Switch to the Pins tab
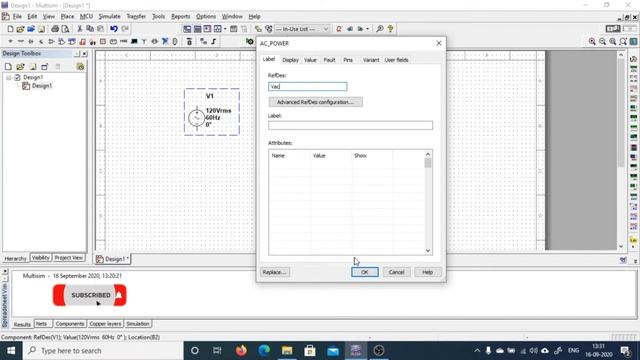This screenshot has width=640, height=360. coord(348,60)
